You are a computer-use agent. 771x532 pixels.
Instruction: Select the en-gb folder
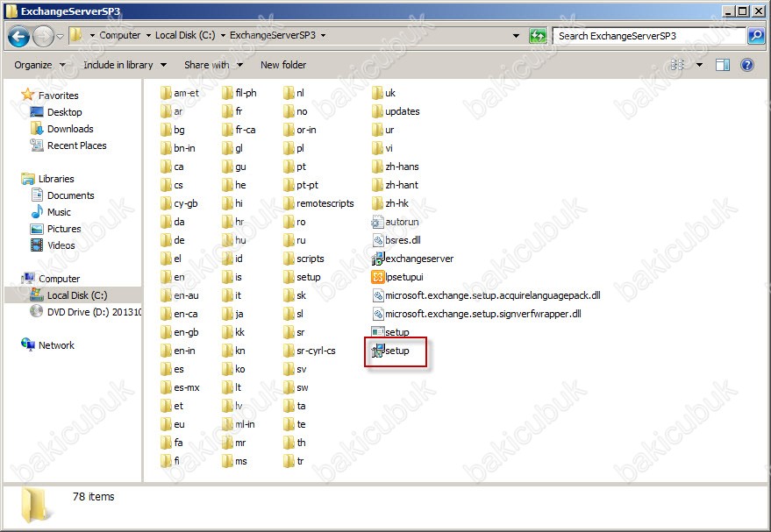tap(180, 332)
